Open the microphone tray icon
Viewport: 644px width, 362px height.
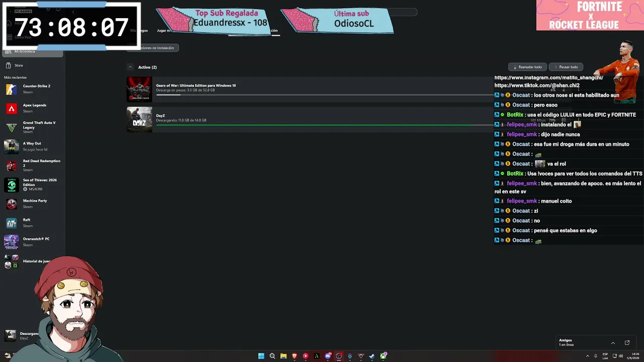[x=596, y=356]
